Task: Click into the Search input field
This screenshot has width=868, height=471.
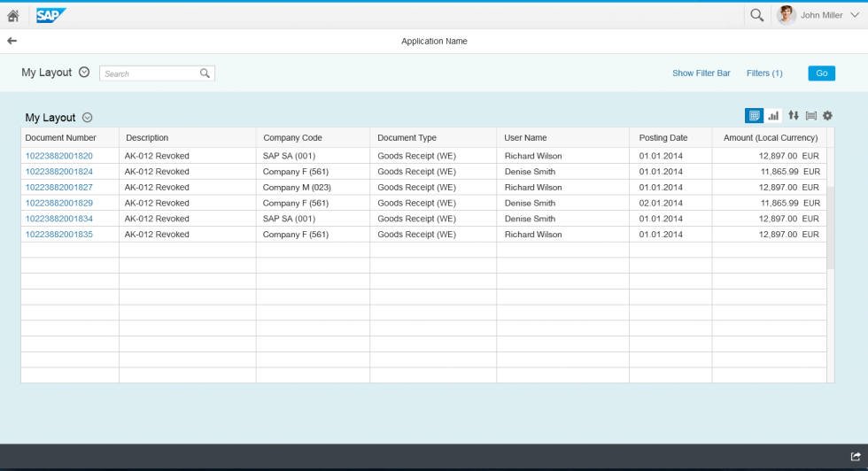Action: click(151, 73)
